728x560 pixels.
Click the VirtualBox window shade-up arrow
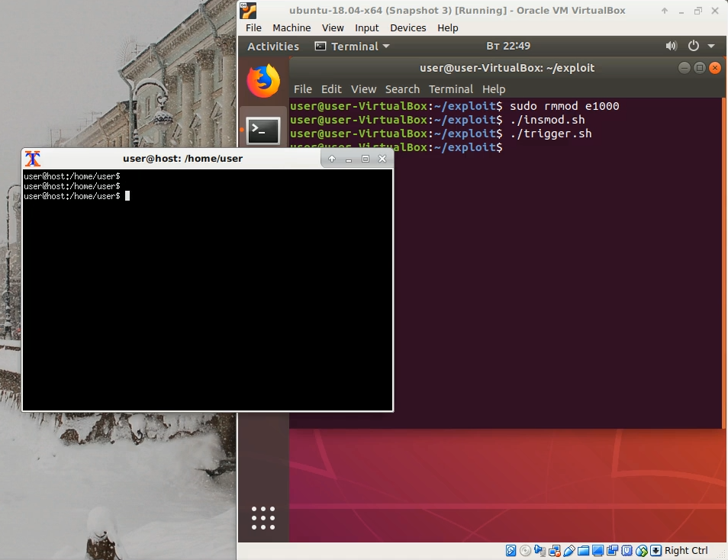click(665, 11)
